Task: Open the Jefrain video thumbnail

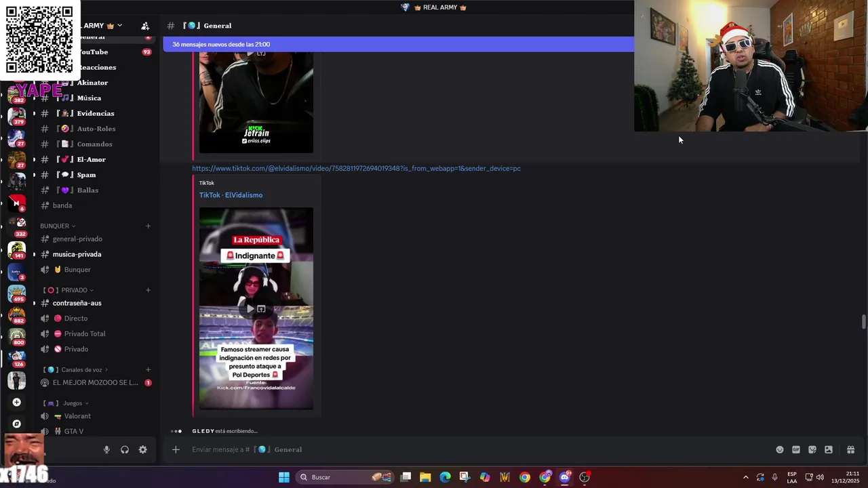Action: click(256, 102)
